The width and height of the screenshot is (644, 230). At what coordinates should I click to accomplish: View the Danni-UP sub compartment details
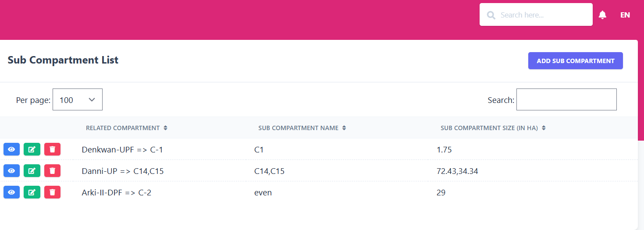(x=11, y=171)
